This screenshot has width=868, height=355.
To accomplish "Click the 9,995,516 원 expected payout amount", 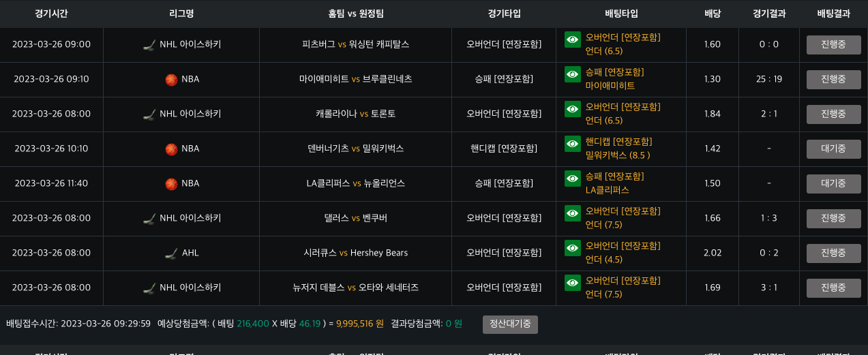I will pos(360,324).
